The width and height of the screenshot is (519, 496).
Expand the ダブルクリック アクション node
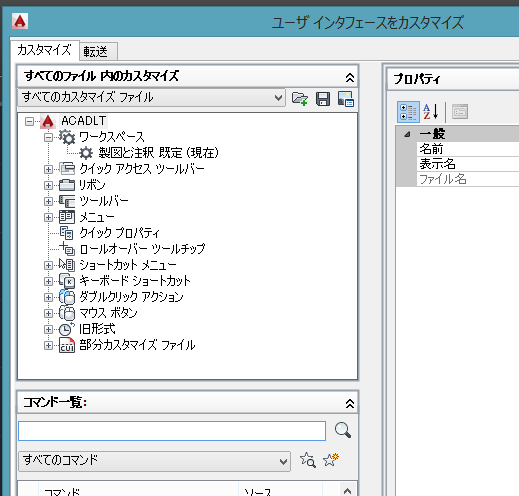coord(48,297)
